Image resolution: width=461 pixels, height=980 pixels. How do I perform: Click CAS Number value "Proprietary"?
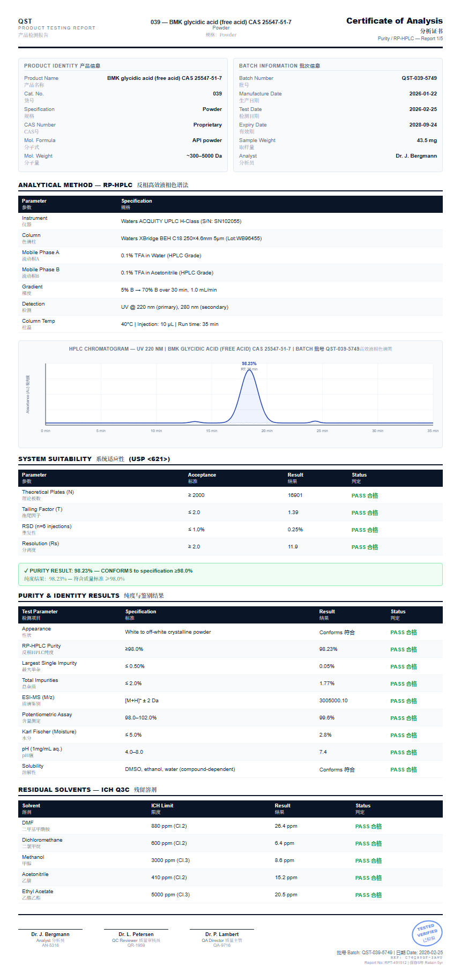coord(207,125)
